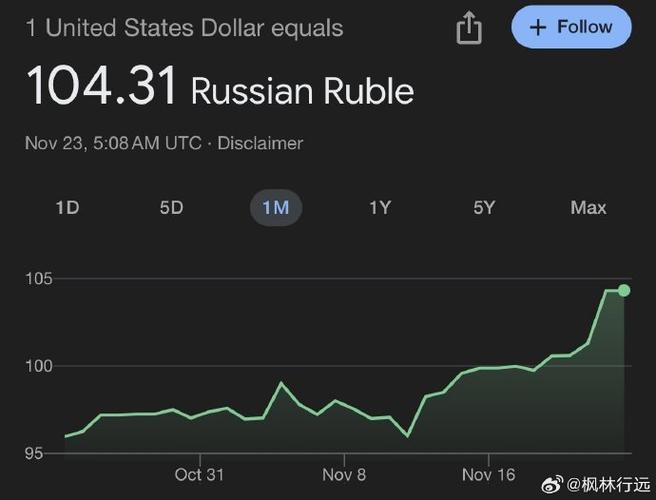The height and width of the screenshot is (500, 656).
Task: Click the Russian Ruble currency label
Action: (x=302, y=91)
